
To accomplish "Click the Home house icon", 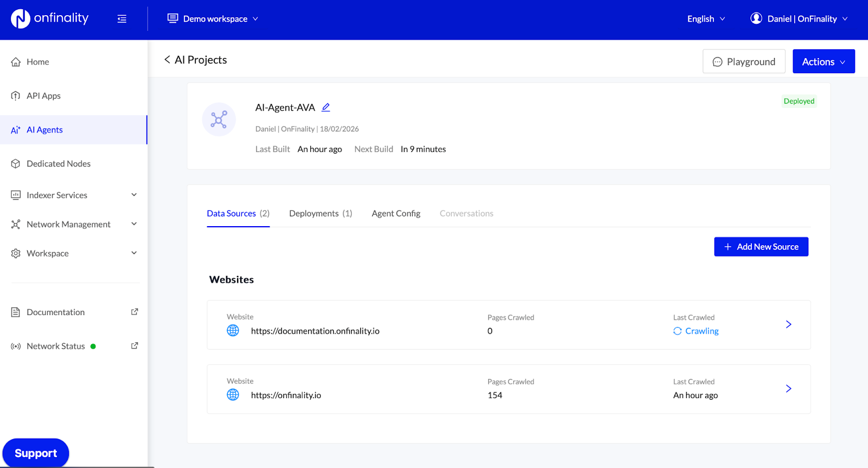I will tap(16, 62).
